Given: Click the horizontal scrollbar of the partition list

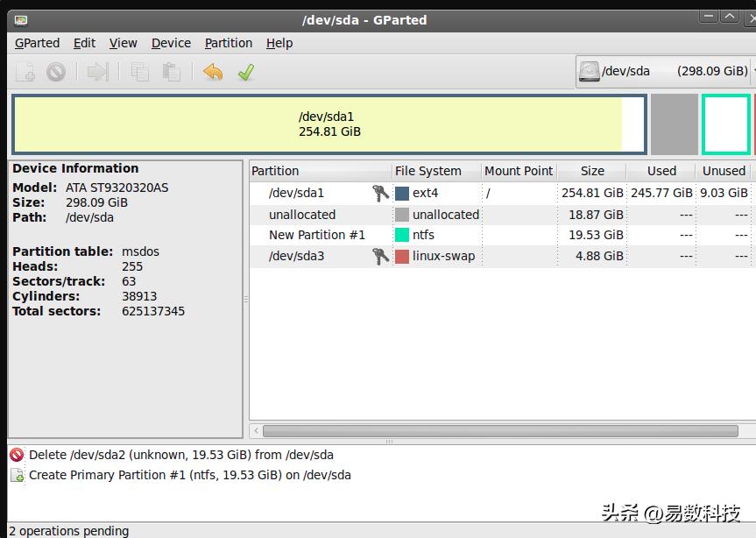Looking at the screenshot, I should [499, 431].
